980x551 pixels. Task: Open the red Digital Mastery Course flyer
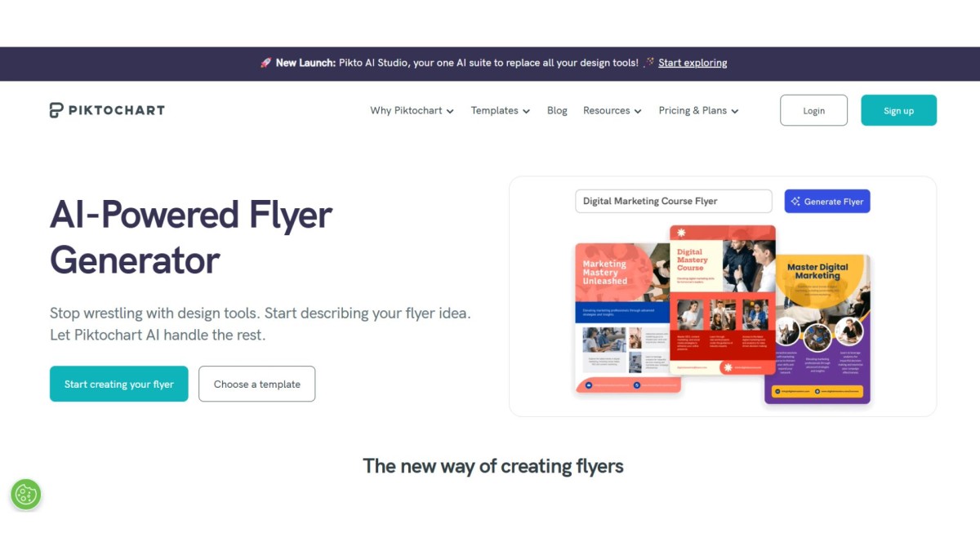click(722, 300)
